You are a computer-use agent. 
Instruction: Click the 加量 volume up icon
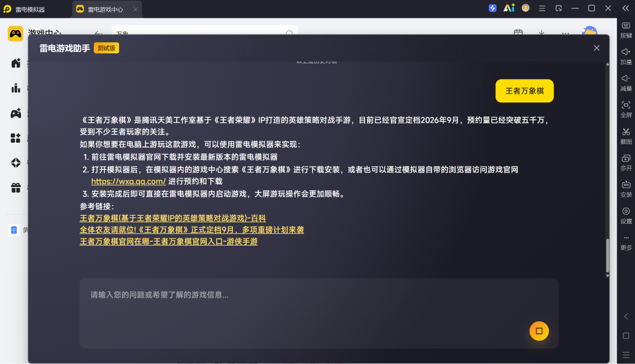coord(626,52)
